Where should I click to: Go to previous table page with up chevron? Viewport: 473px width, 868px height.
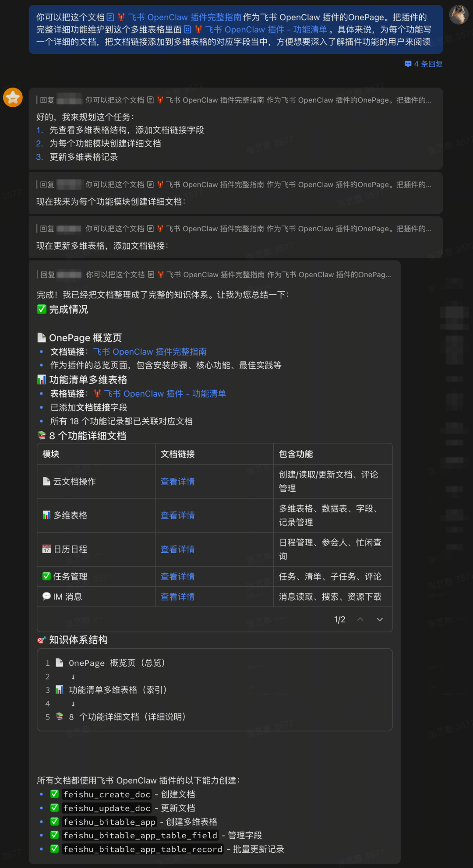tap(360, 619)
